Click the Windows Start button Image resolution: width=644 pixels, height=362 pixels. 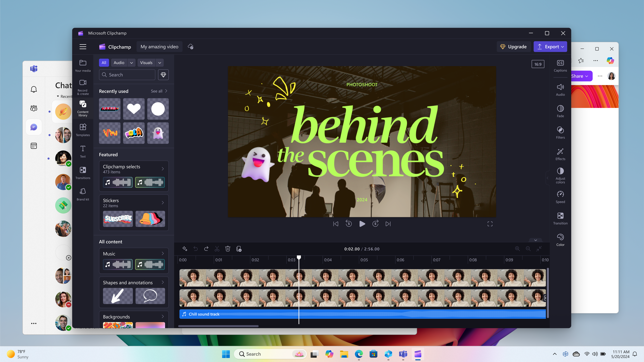coord(226,354)
